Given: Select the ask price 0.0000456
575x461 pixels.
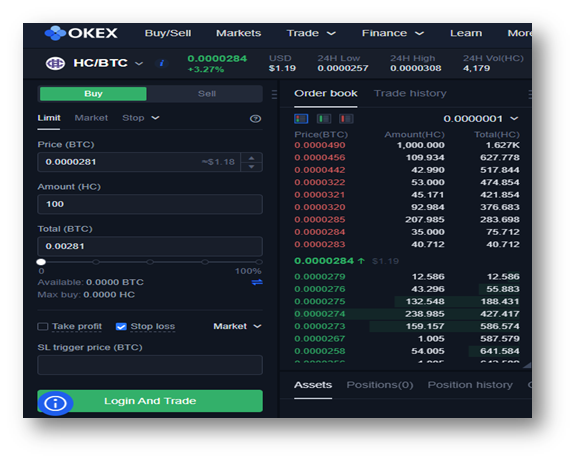Looking at the screenshot, I should pyautogui.click(x=320, y=158).
